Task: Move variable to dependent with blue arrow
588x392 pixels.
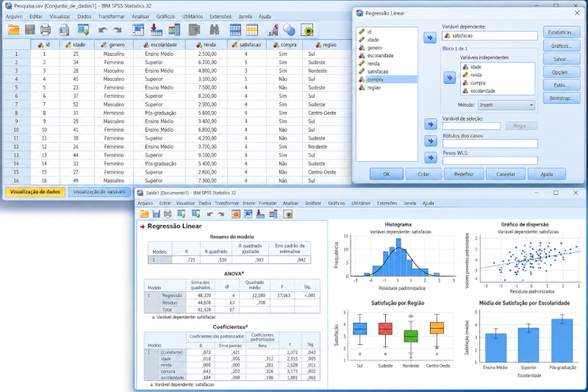Action: tap(430, 38)
